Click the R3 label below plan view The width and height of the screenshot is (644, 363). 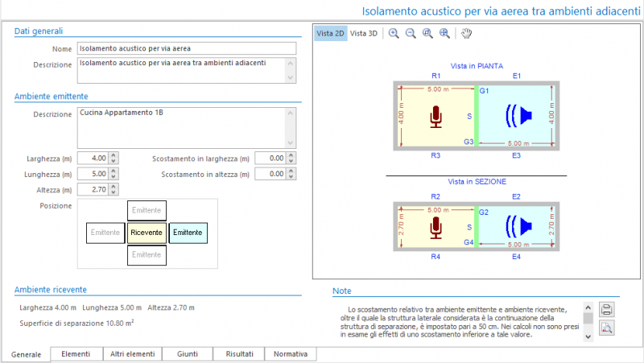click(436, 155)
